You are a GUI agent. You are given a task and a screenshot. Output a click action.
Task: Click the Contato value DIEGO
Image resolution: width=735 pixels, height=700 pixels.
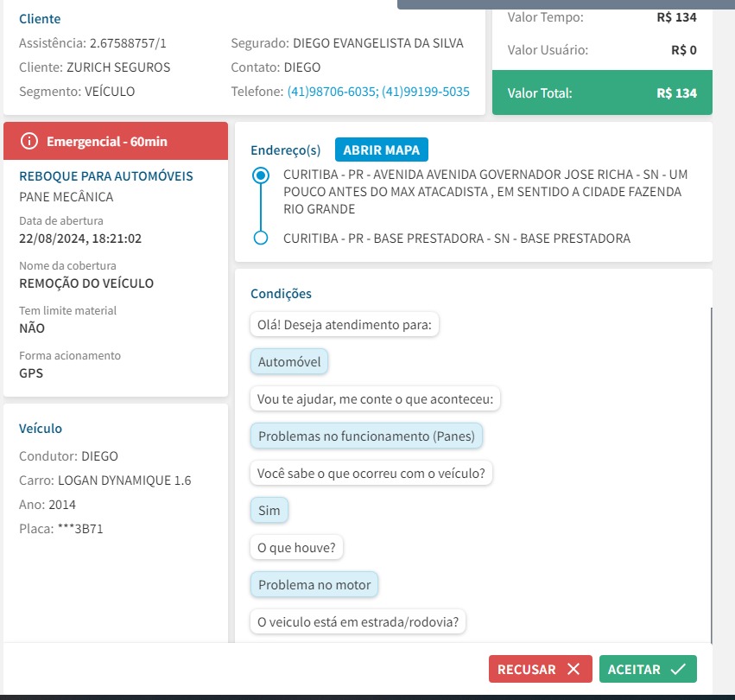click(302, 67)
